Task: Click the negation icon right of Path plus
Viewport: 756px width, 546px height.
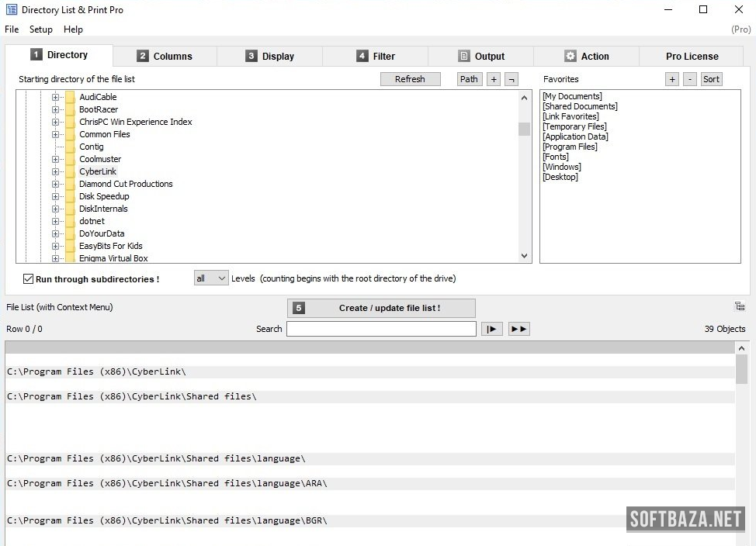Action: tap(512, 79)
